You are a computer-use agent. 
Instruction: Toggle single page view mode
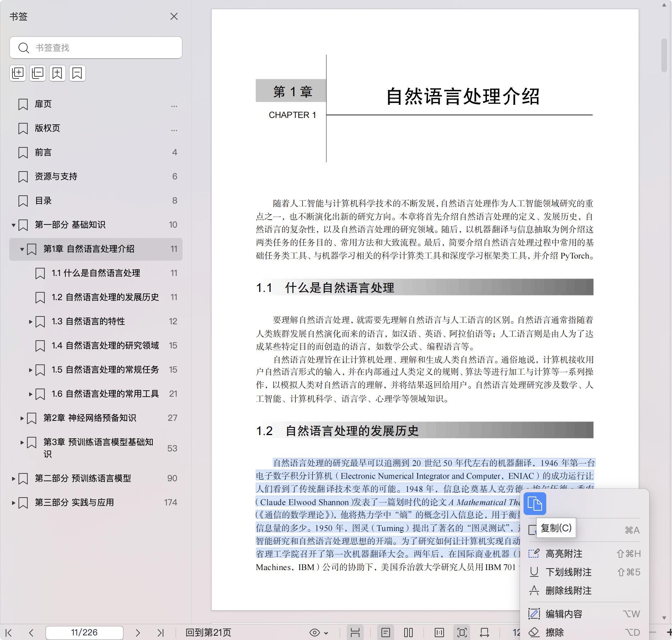[x=386, y=633]
